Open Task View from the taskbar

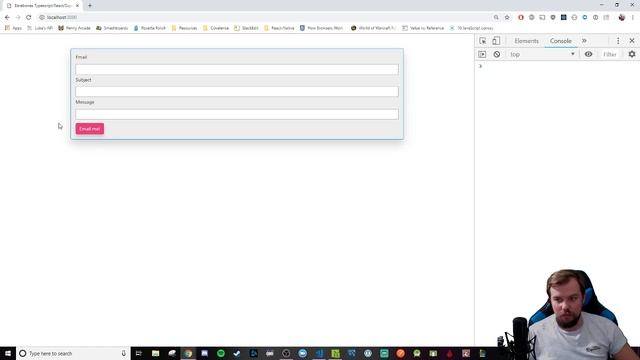138,353
